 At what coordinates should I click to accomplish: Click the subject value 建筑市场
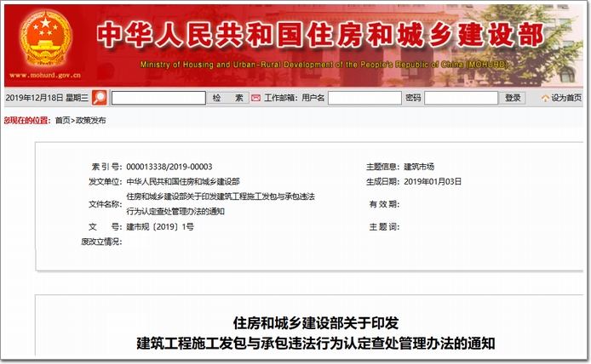click(419, 167)
